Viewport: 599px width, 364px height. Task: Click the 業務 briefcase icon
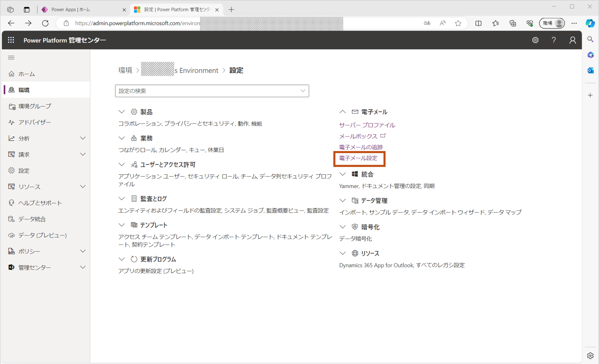pos(134,138)
